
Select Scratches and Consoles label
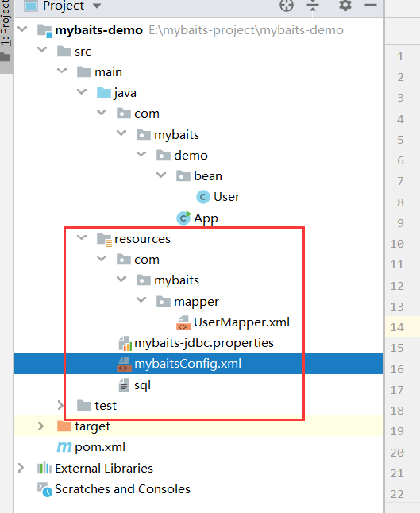(x=122, y=489)
